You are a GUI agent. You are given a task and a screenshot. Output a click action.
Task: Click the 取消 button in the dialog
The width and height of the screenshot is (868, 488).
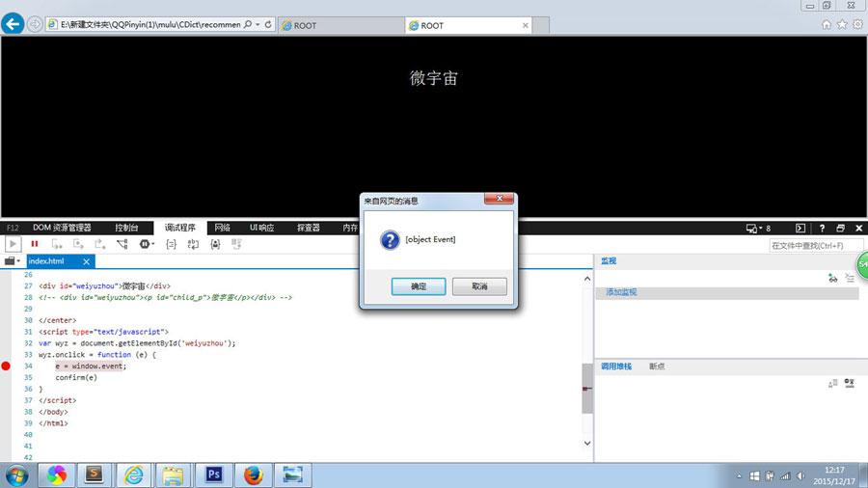(x=479, y=286)
